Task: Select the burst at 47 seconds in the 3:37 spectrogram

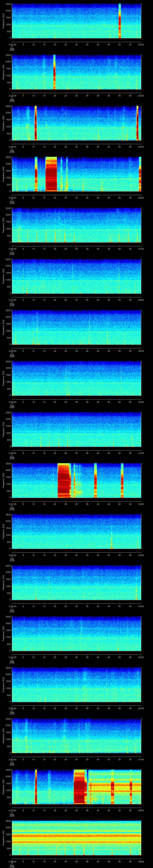Action: coord(113,787)
